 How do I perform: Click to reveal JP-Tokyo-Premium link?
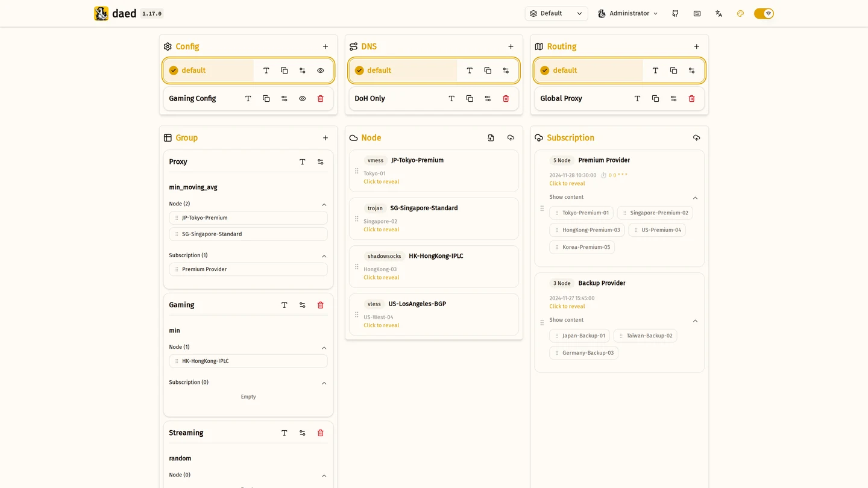(x=381, y=182)
